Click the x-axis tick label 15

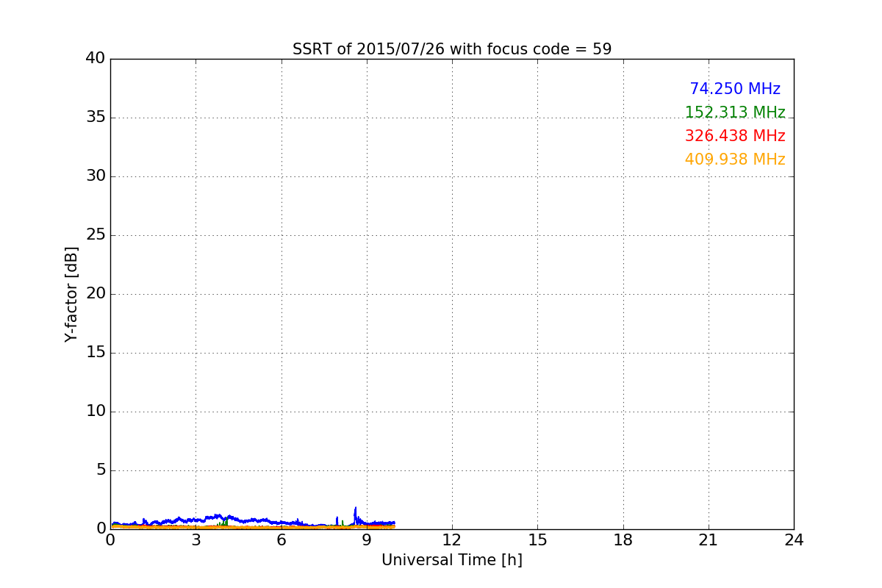[x=537, y=540]
